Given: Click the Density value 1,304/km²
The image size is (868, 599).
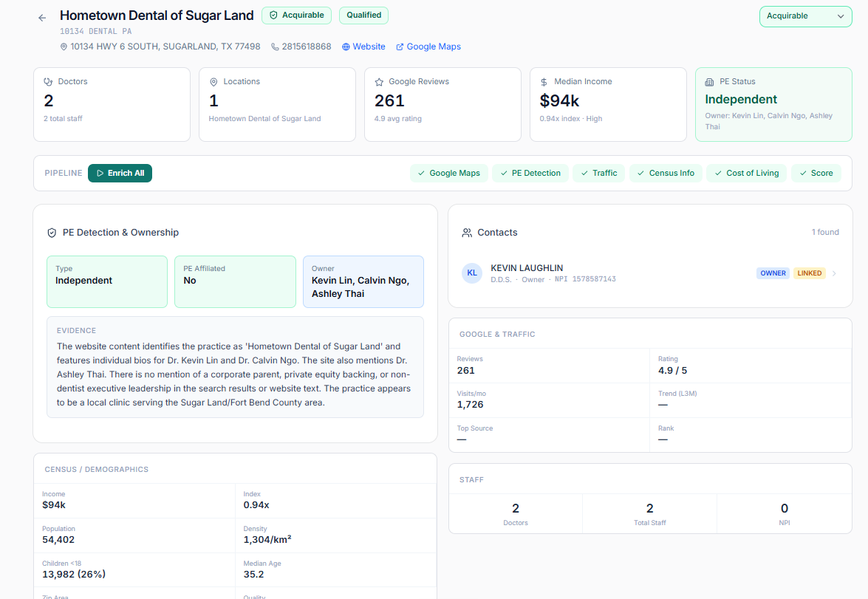Looking at the screenshot, I should (x=267, y=540).
